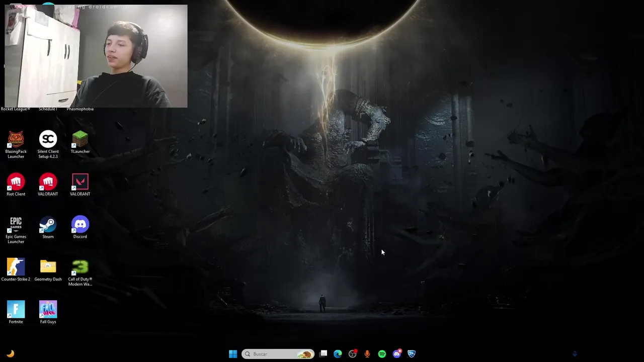Screen dimensions: 644x362
Task: Click the Schedule I label
Action: 48,109
